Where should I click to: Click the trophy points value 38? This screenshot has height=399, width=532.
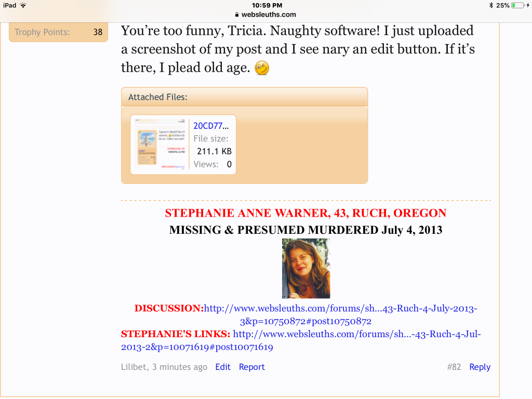[98, 32]
